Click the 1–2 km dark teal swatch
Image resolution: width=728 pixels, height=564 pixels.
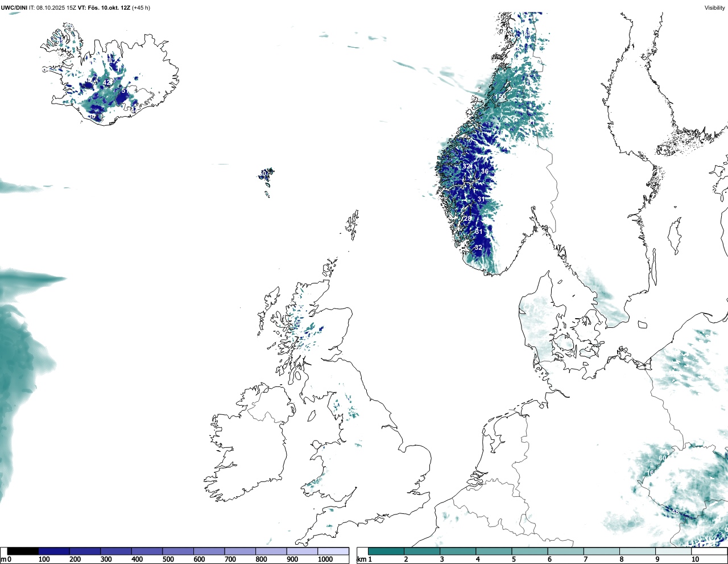click(386, 551)
